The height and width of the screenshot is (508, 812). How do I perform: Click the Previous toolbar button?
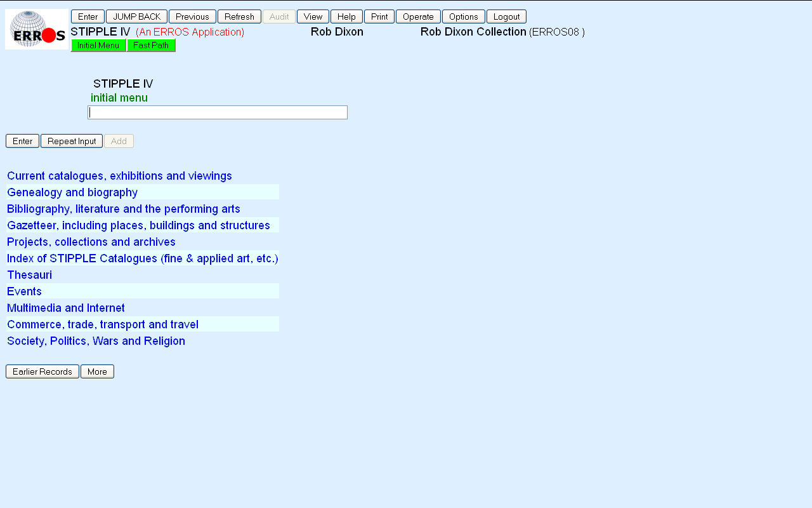click(192, 17)
